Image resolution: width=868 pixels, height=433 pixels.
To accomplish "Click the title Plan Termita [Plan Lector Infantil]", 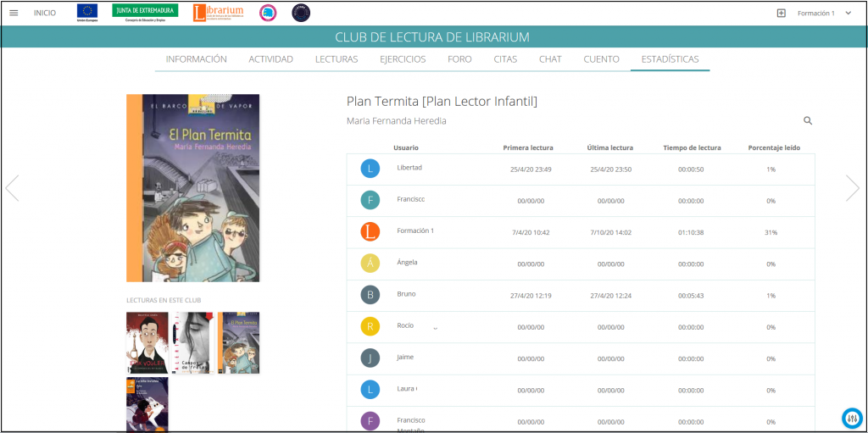I will pyautogui.click(x=442, y=102).
